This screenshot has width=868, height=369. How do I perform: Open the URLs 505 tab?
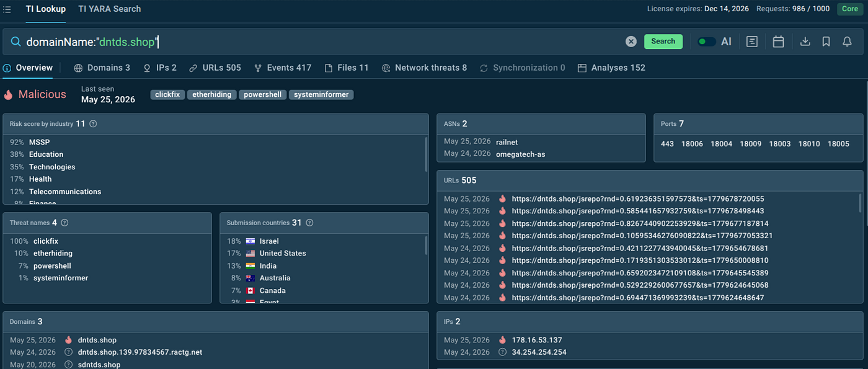[x=215, y=68]
